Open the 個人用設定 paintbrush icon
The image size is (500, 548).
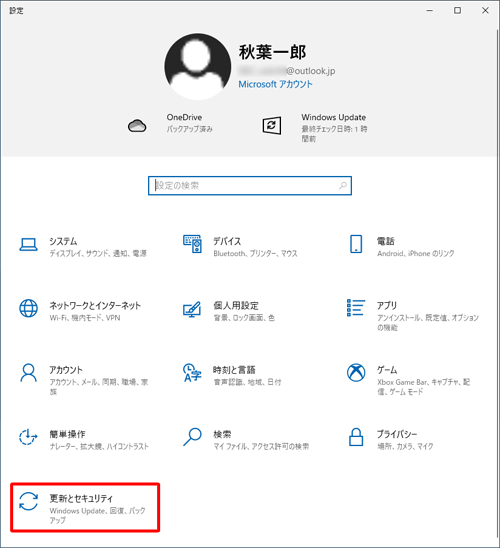[192, 309]
